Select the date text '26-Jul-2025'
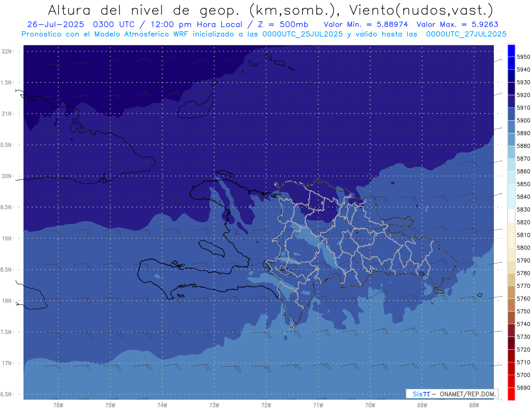Image resolution: width=532 pixels, height=411 pixels. (56, 24)
